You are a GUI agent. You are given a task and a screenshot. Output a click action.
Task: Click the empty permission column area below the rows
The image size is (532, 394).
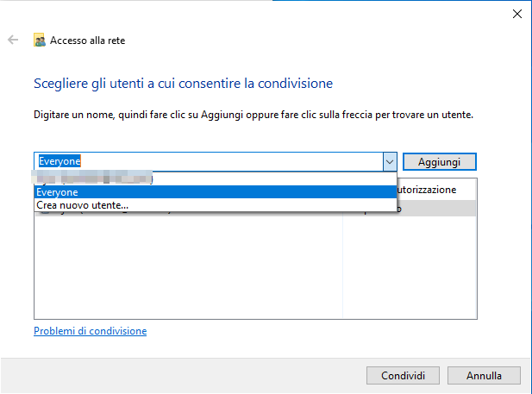pos(410,267)
